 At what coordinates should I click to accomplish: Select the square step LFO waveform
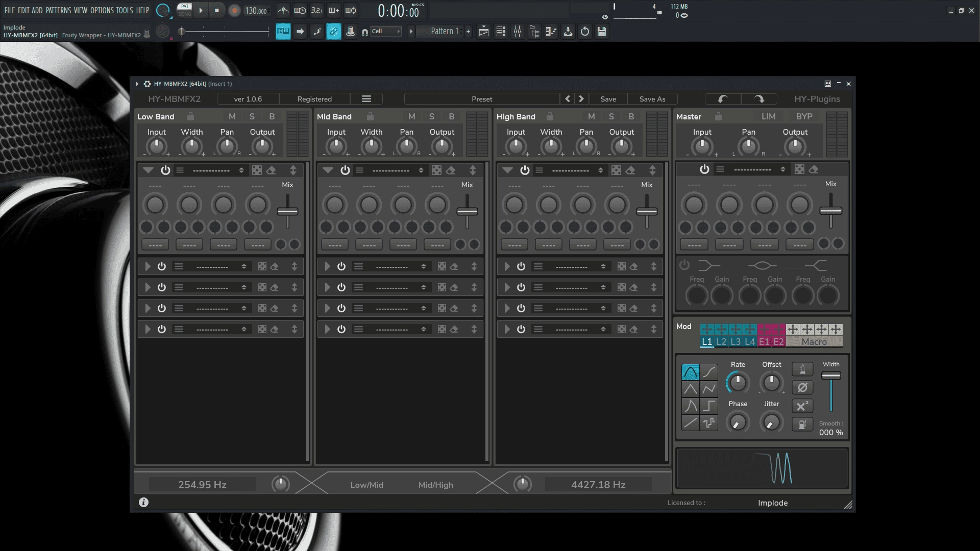(709, 406)
